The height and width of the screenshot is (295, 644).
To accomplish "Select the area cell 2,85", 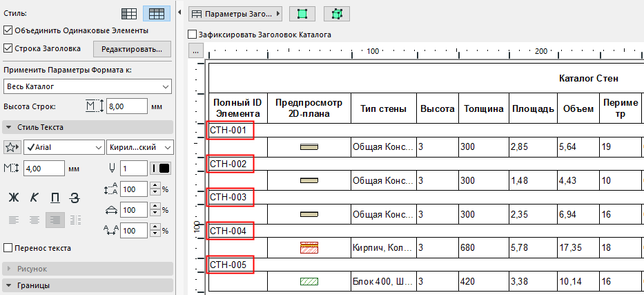I will [x=533, y=146].
